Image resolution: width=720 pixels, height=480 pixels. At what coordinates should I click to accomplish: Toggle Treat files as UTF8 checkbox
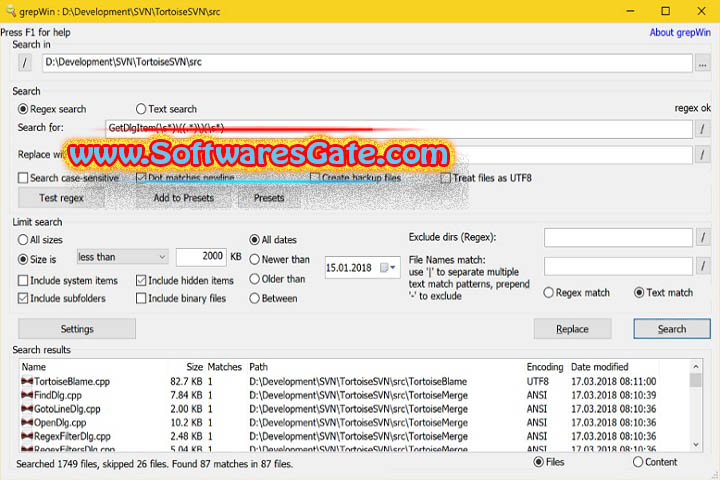[x=445, y=178]
